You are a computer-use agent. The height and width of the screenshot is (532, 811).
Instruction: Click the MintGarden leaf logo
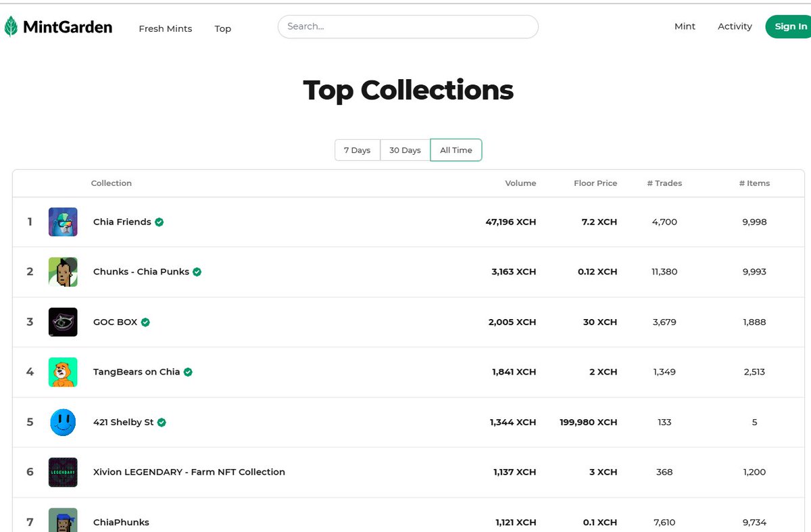pyautogui.click(x=11, y=27)
